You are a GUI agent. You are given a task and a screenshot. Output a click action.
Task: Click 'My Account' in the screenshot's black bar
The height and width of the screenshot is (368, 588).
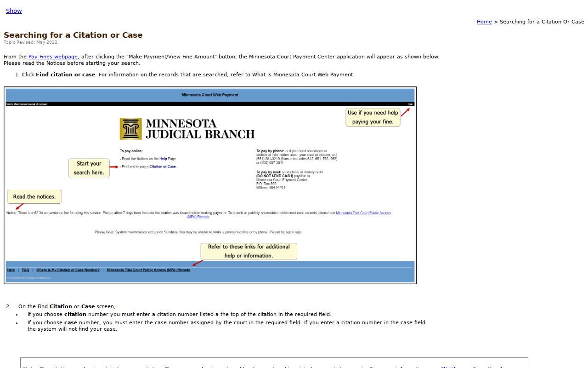point(41,104)
